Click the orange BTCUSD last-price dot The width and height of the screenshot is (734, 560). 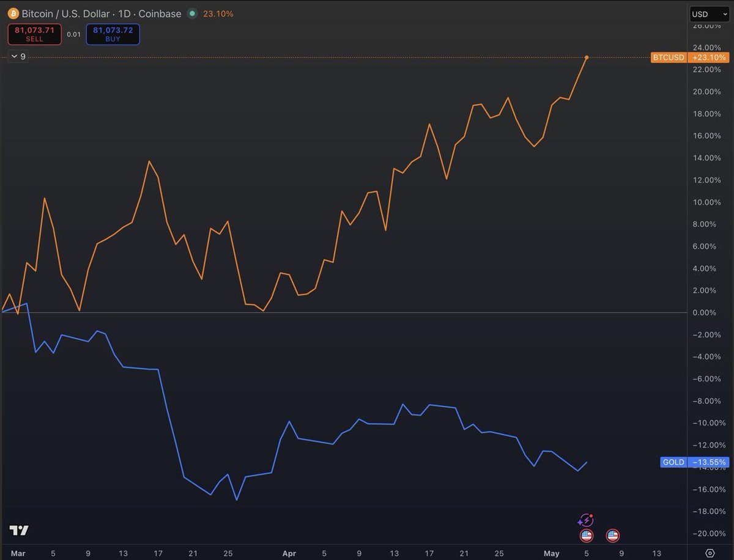coord(587,57)
